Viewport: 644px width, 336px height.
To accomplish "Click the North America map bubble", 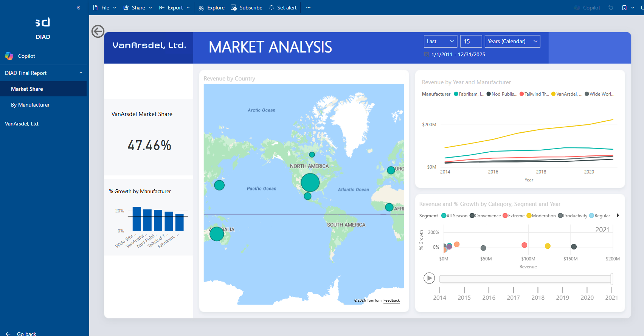I will click(310, 183).
